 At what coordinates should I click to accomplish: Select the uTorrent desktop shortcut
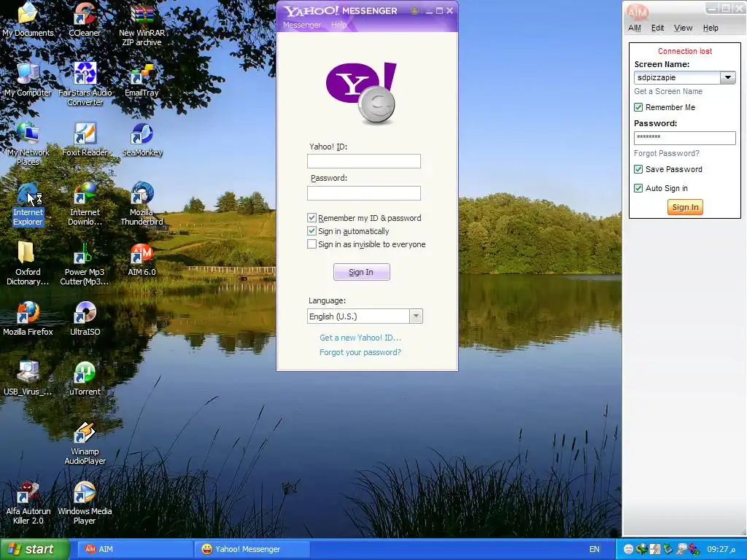tap(85, 378)
